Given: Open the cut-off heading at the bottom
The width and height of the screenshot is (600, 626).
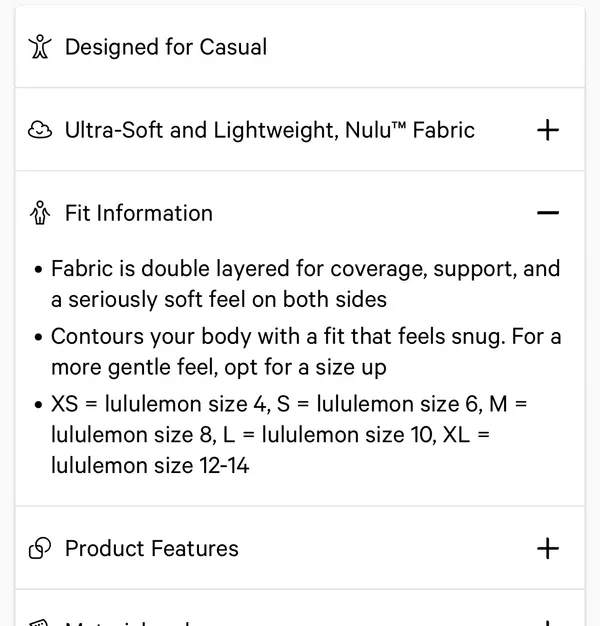Looking at the screenshot, I should click(x=128, y=623).
